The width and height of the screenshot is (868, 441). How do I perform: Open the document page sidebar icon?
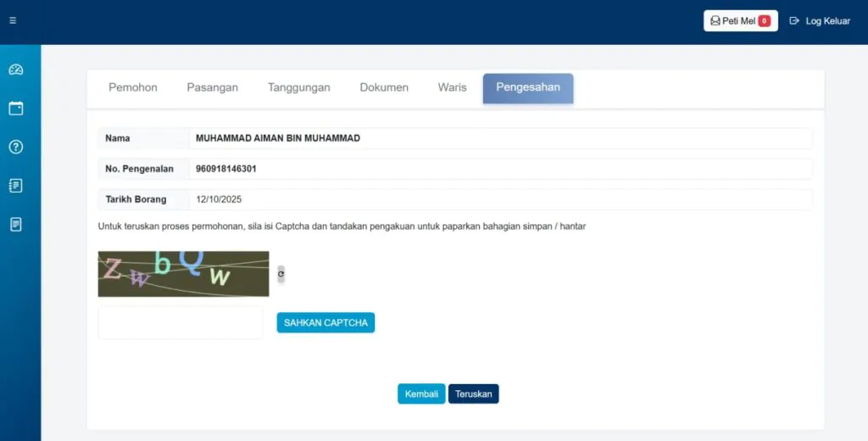click(x=15, y=225)
